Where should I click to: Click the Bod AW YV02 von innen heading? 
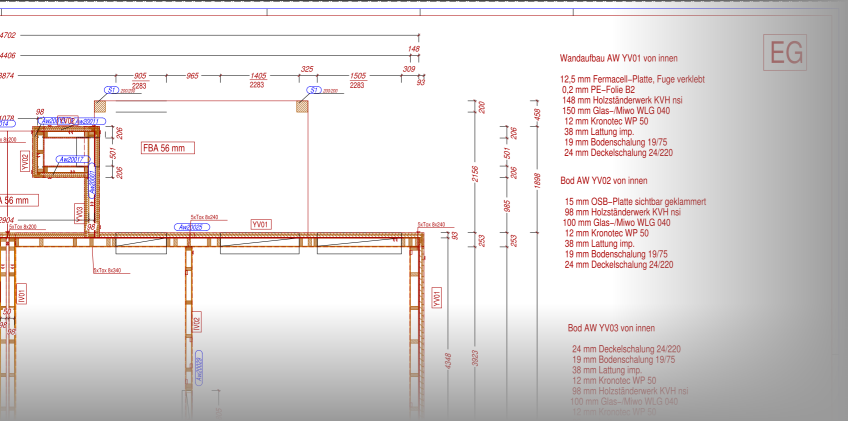(x=604, y=180)
